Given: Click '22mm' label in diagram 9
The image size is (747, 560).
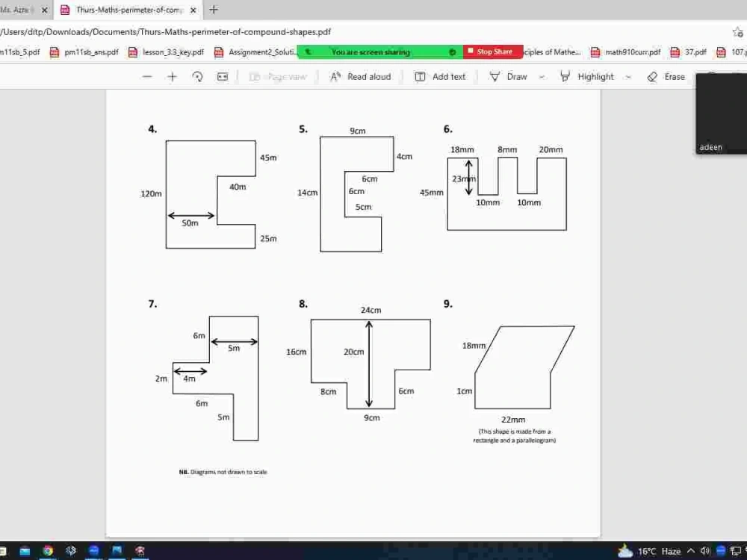Looking at the screenshot, I should coord(513,420).
